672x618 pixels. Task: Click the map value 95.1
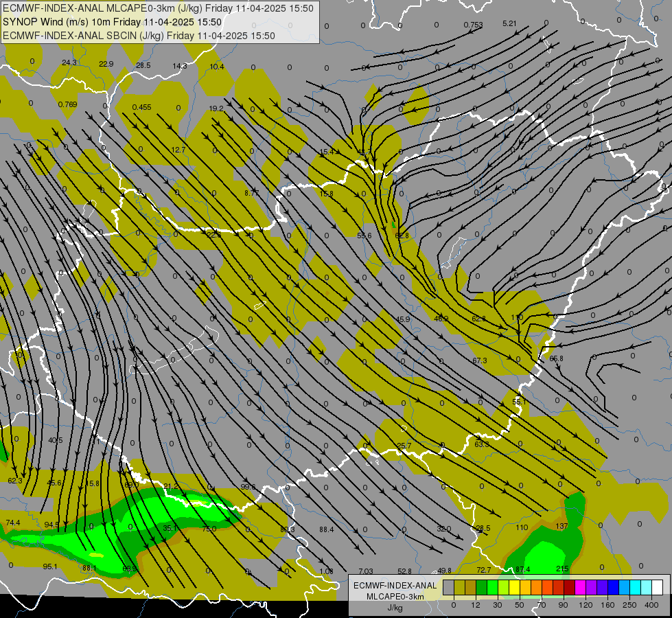coord(50,566)
